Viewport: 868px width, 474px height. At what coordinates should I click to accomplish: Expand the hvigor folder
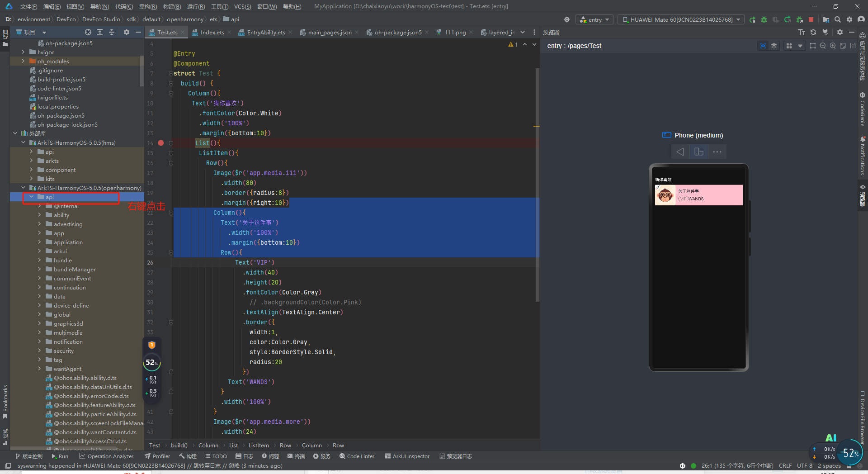point(23,52)
